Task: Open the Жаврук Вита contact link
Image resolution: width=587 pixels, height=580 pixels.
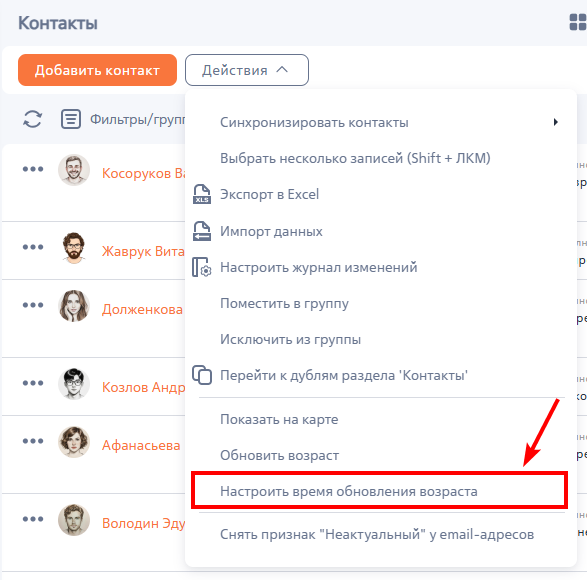Action: pos(143,251)
